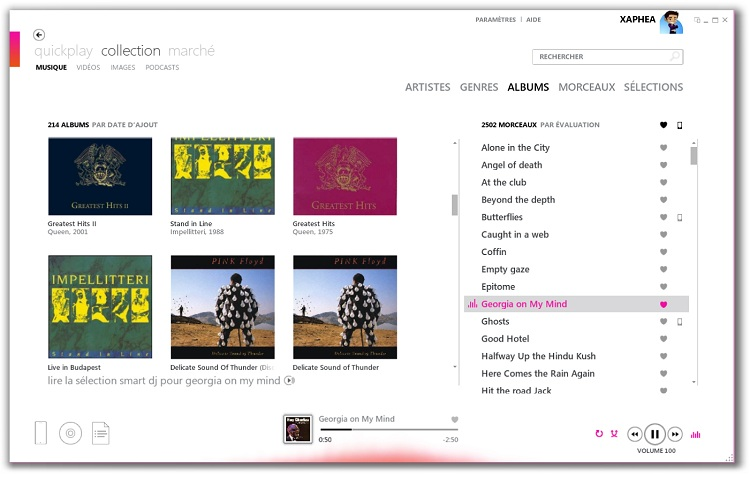Change album sort PAR DATE D'AJOUT

[x=125, y=125]
